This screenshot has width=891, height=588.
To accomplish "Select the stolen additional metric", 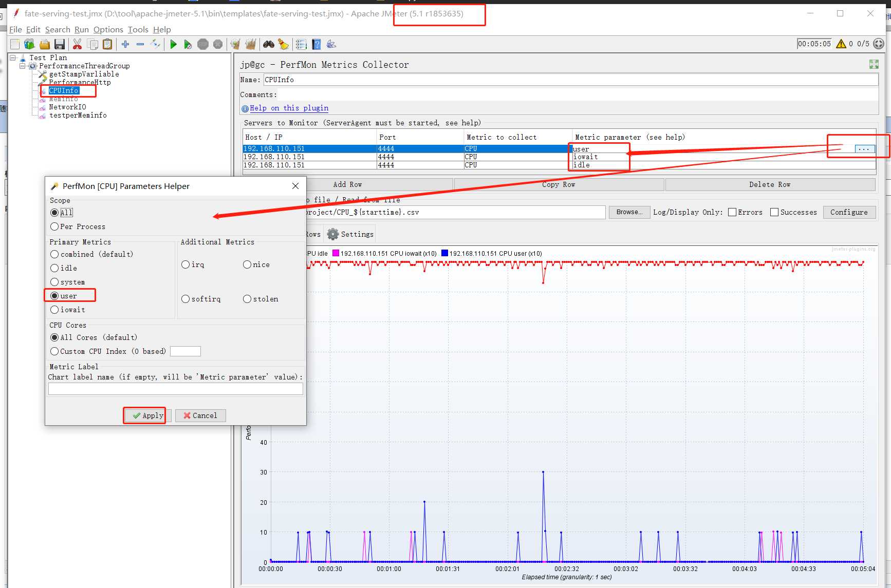I will (247, 299).
